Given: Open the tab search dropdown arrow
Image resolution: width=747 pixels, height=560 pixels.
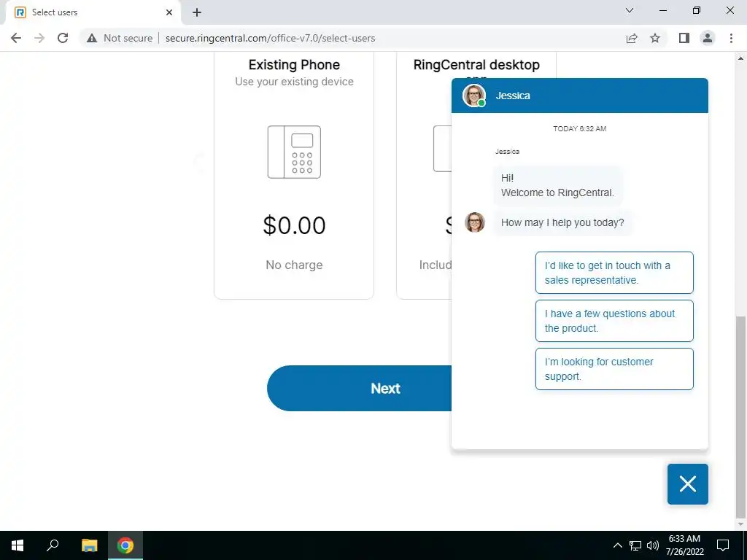Looking at the screenshot, I should point(630,10).
